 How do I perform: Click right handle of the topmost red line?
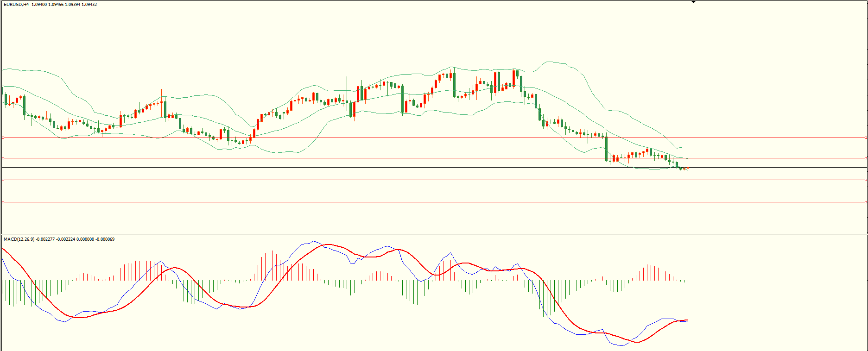[866, 138]
